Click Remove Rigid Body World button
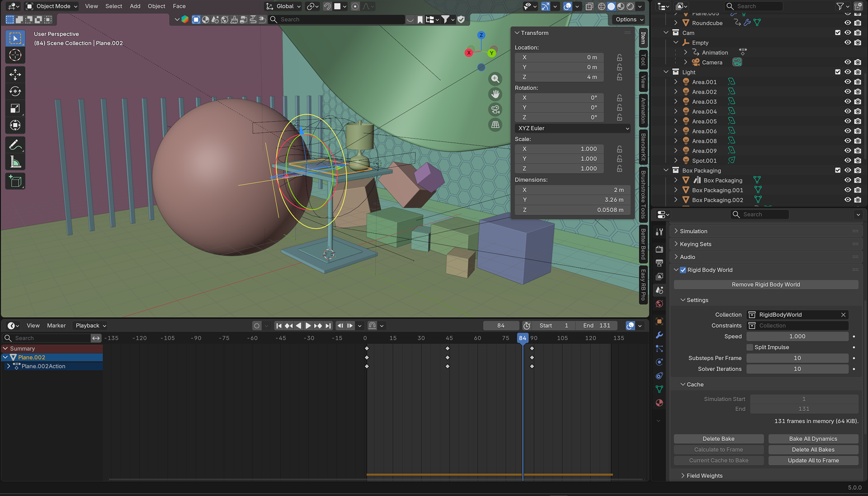The image size is (868, 496). pyautogui.click(x=765, y=285)
